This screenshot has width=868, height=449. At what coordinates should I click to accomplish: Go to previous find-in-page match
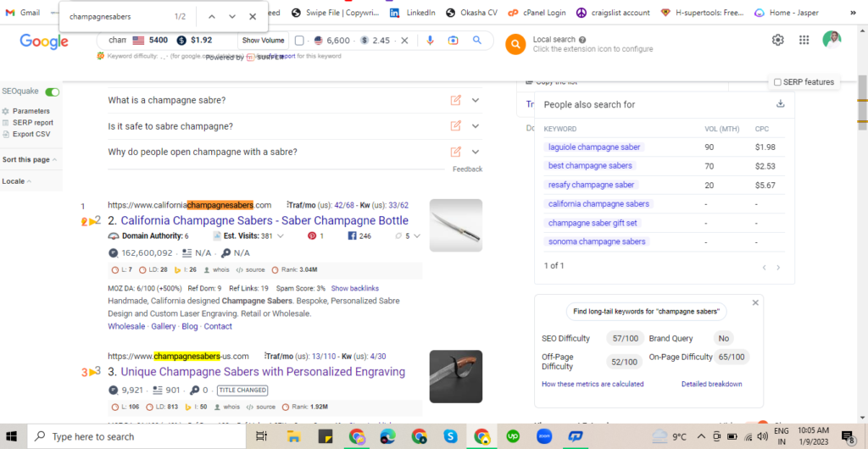tap(211, 17)
